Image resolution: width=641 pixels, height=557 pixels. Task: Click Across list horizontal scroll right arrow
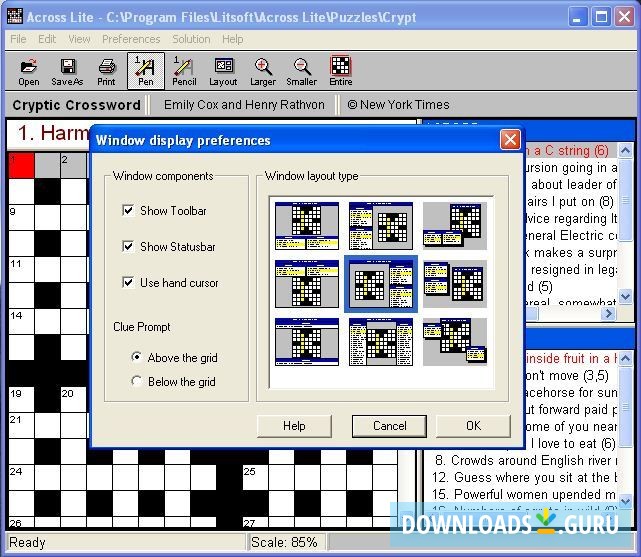[x=608, y=313]
